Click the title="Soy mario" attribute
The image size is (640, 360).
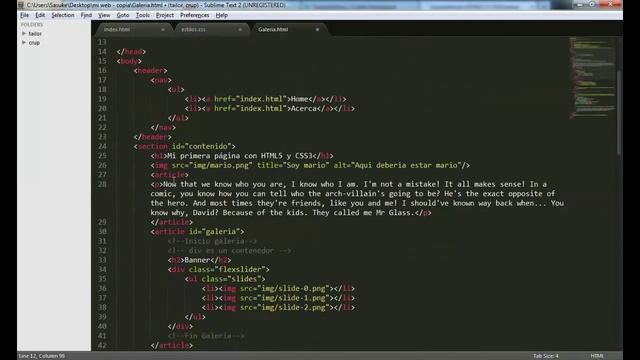coord(293,165)
